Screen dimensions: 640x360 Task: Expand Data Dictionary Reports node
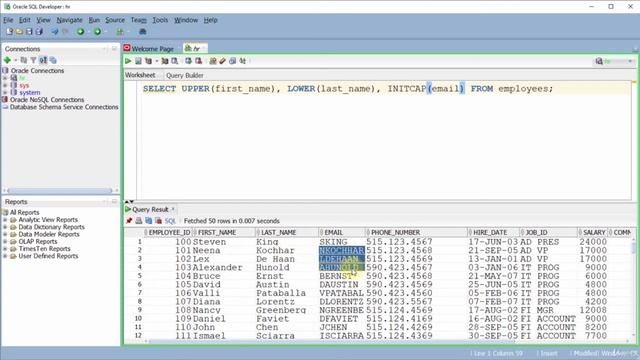click(x=5, y=227)
